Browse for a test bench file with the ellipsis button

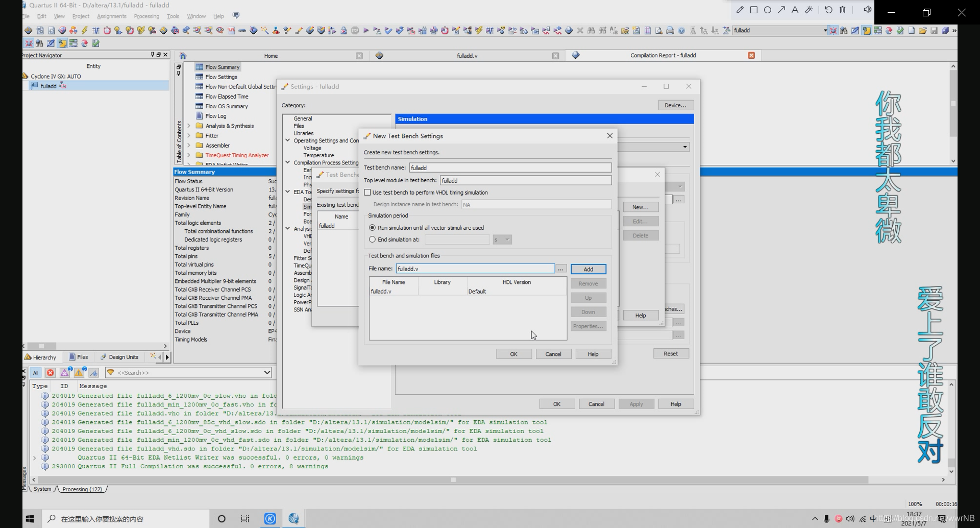pos(560,269)
